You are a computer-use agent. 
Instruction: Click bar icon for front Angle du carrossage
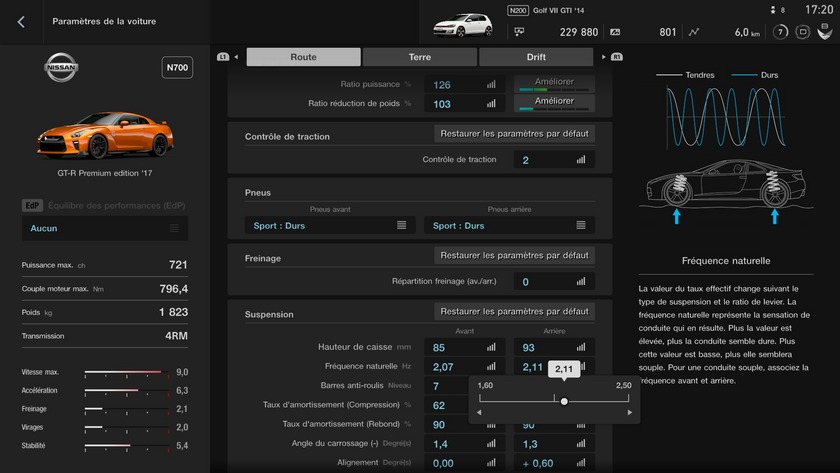coord(491,444)
